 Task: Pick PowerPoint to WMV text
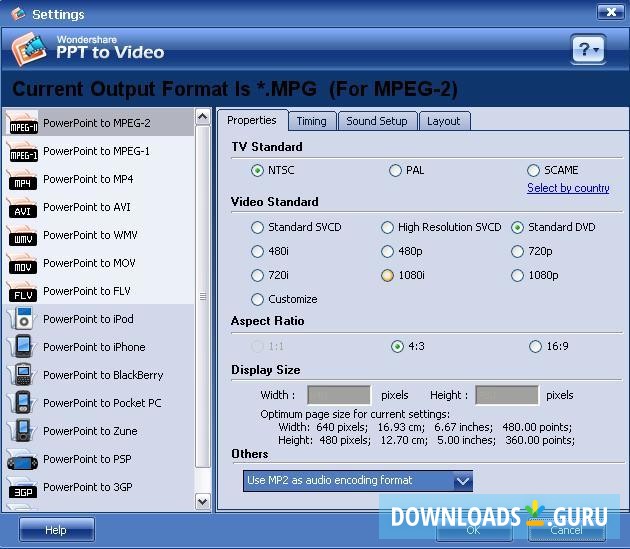(x=90, y=235)
